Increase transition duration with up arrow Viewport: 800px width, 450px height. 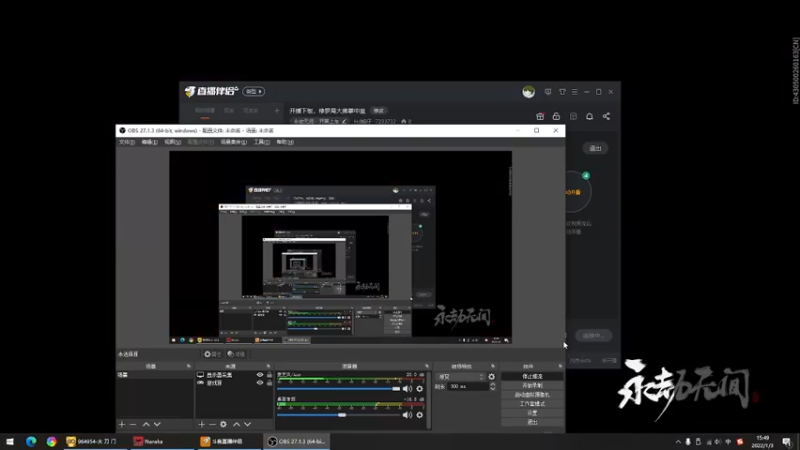click(492, 384)
